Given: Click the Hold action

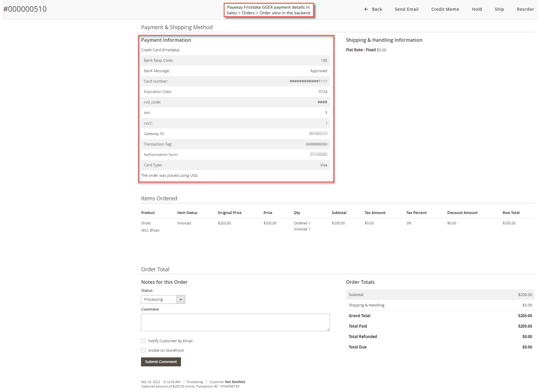Looking at the screenshot, I should [477, 9].
